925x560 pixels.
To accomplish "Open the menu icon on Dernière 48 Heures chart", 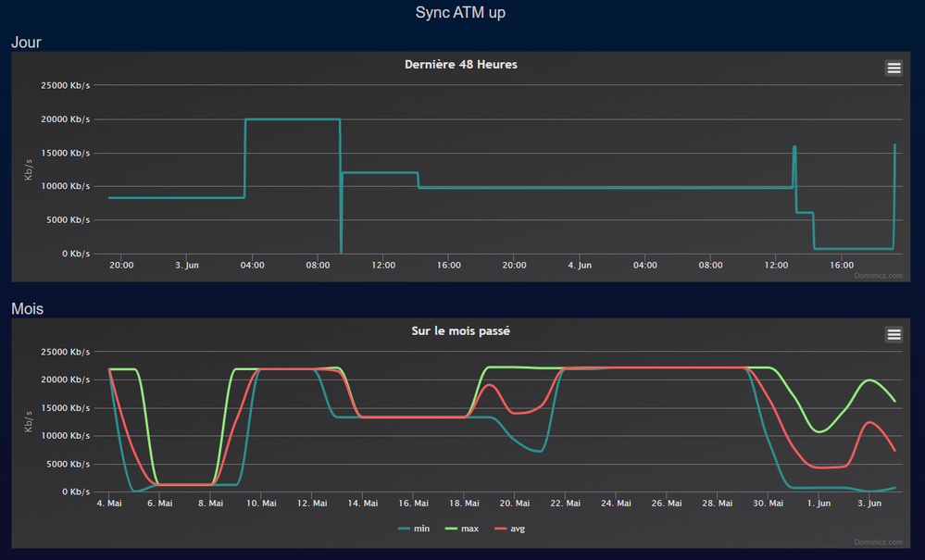I will 894,68.
